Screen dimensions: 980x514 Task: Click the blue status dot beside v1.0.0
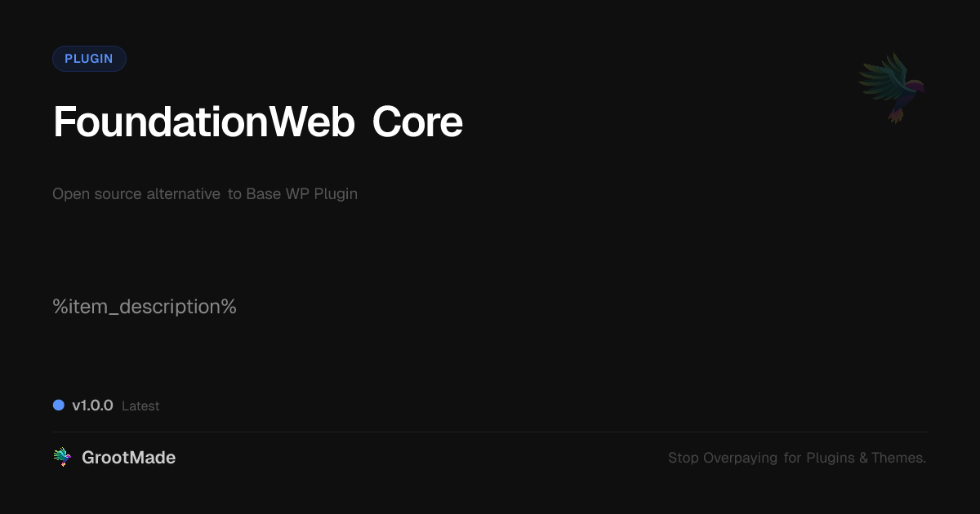pos(59,405)
